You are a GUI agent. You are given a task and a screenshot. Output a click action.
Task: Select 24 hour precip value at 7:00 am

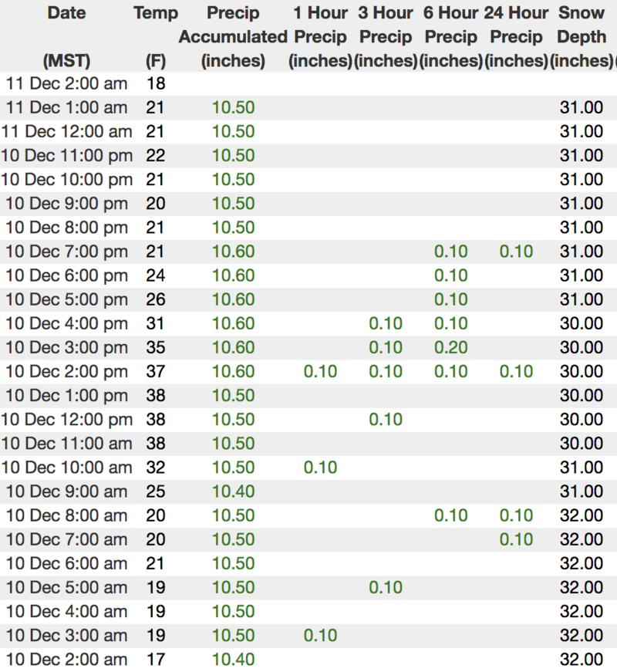[x=516, y=539]
